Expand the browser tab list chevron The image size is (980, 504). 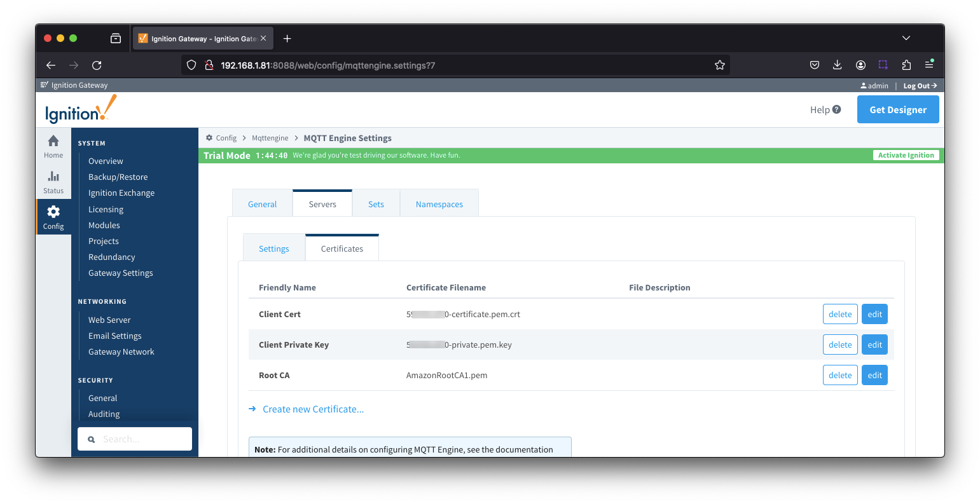tap(906, 38)
